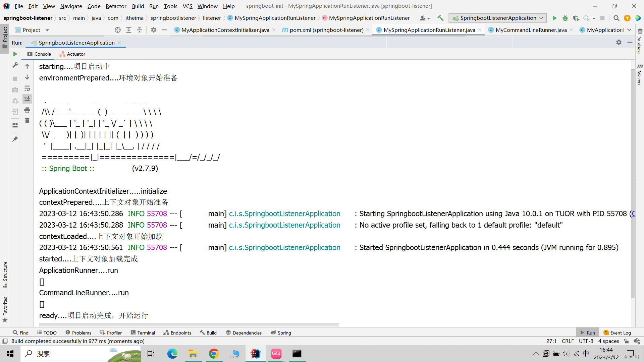Open the Navigate menu
Image resolution: width=644 pixels, height=362 pixels.
[x=71, y=6]
